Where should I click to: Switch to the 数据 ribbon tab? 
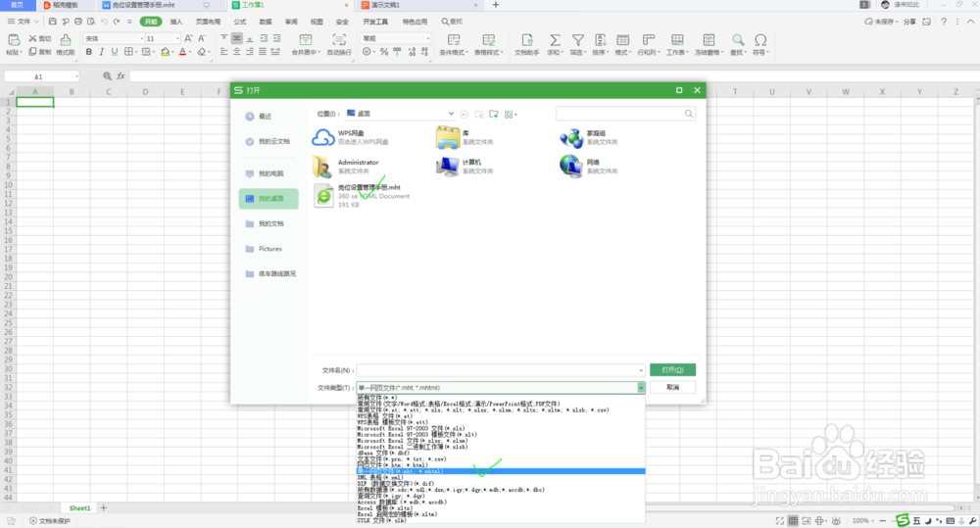pyautogui.click(x=266, y=22)
